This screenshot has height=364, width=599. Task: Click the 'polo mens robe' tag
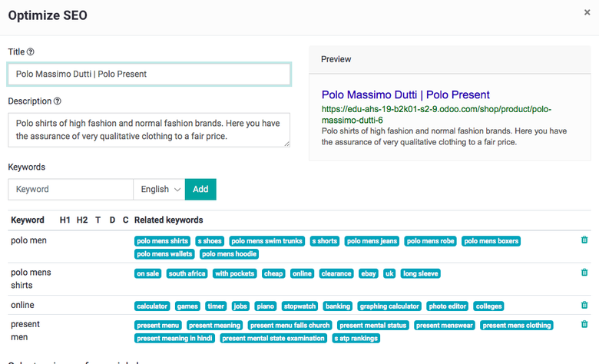(430, 241)
